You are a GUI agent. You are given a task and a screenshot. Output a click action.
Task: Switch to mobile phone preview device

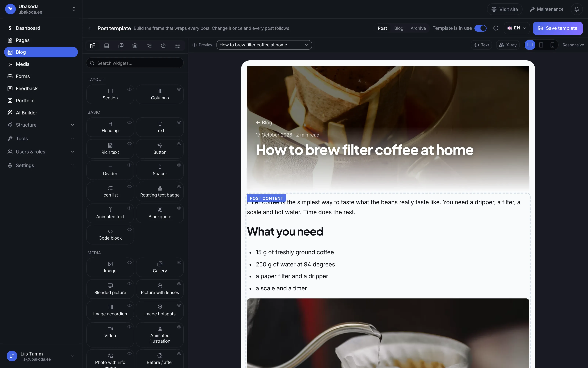click(x=552, y=45)
